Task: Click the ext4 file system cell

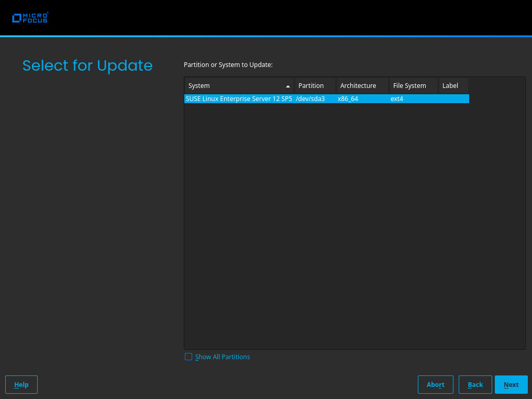Action: click(x=397, y=99)
